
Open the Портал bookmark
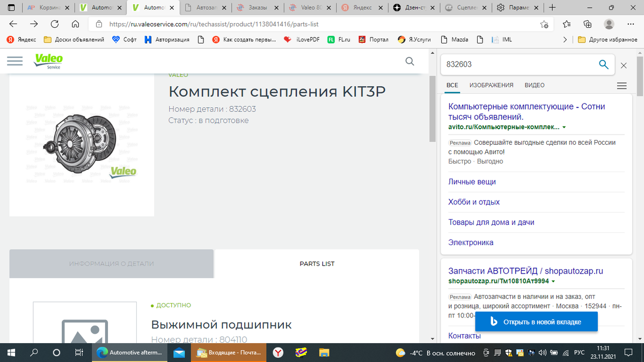(374, 39)
